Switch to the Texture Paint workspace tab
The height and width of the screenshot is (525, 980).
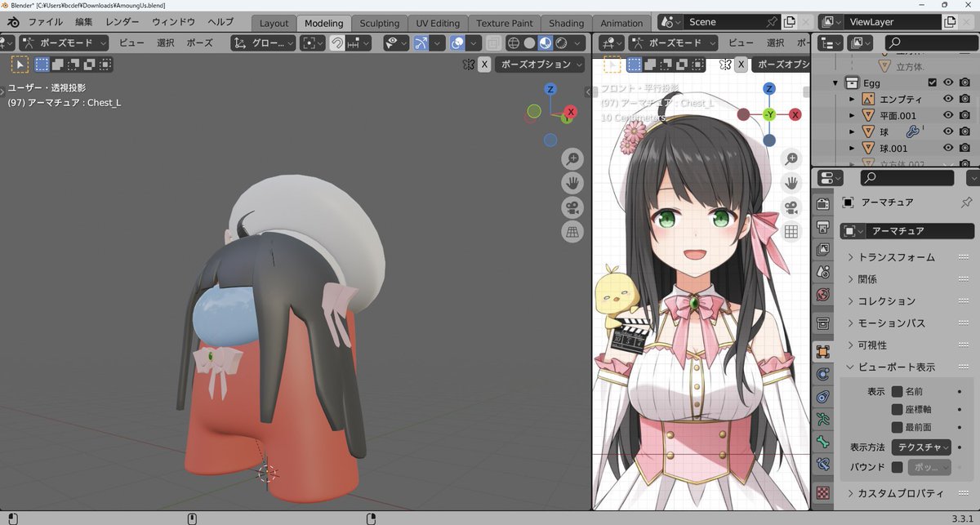pos(505,24)
